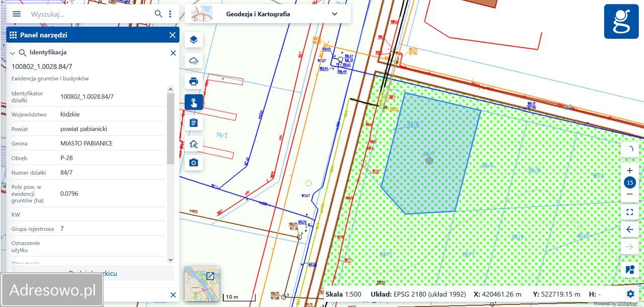Click the 10 m scale bar
This screenshot has height=307, width=644.
[239, 296]
